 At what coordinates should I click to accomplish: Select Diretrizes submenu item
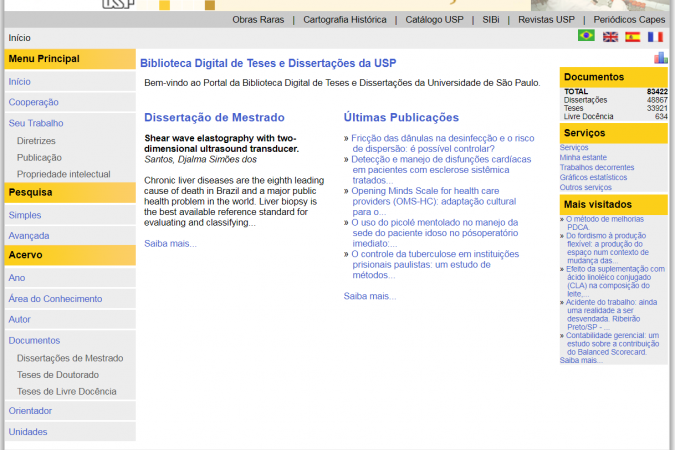[36, 141]
